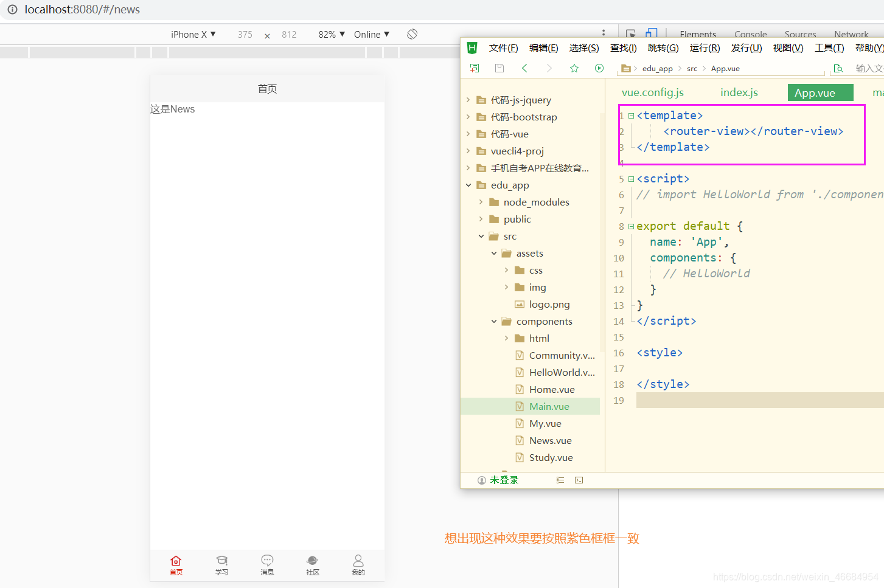Expand the vuecli4-proj folder
This screenshot has height=588, width=884.
[x=468, y=151]
